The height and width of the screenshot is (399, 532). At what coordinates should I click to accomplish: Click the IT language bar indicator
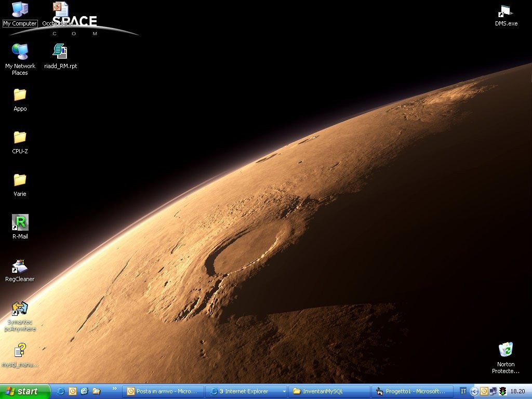pyautogui.click(x=463, y=391)
